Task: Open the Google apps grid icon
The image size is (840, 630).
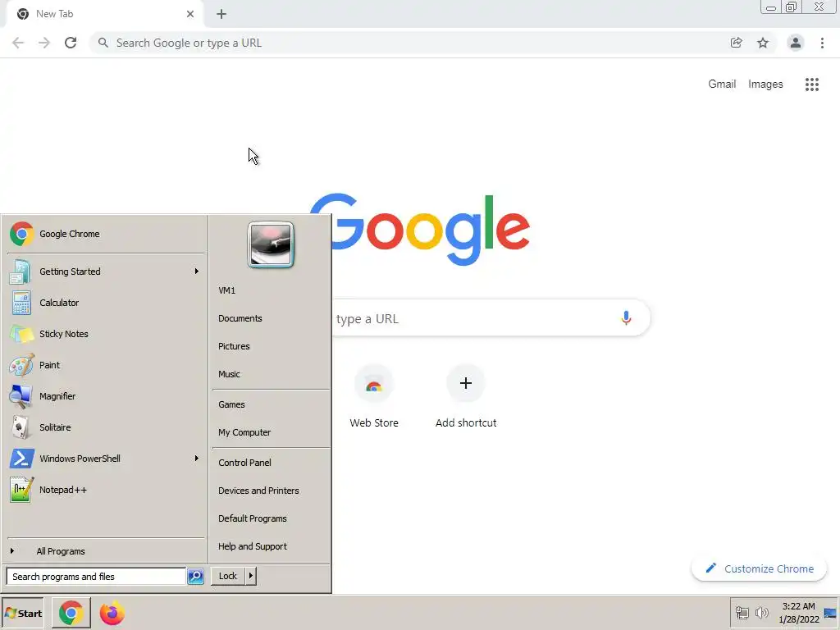Action: click(812, 84)
